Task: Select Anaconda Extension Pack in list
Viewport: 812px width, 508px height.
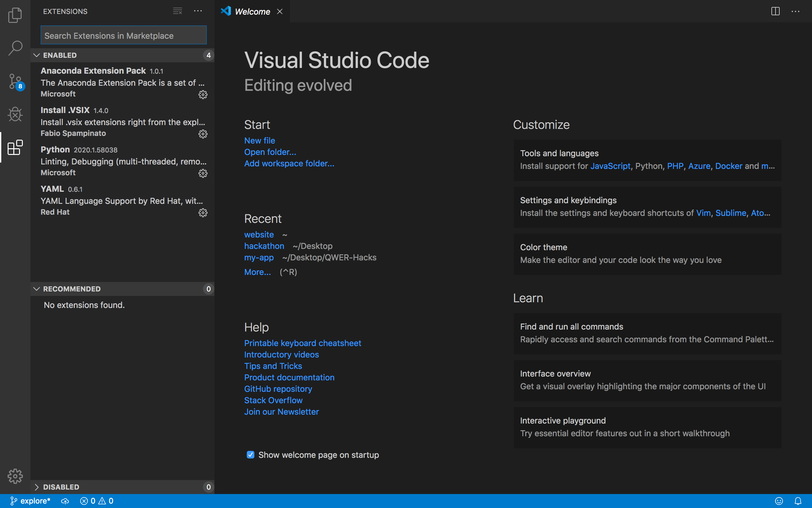Action: [x=122, y=82]
